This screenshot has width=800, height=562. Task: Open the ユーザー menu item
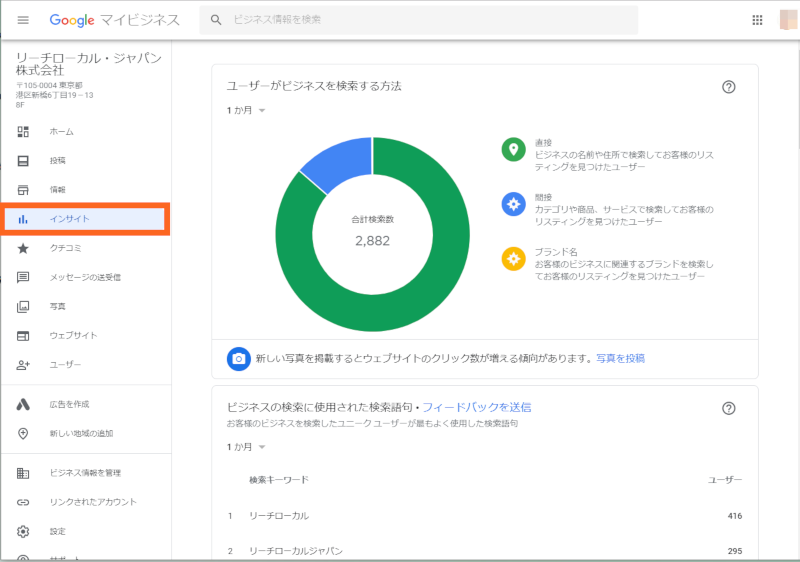point(86,365)
